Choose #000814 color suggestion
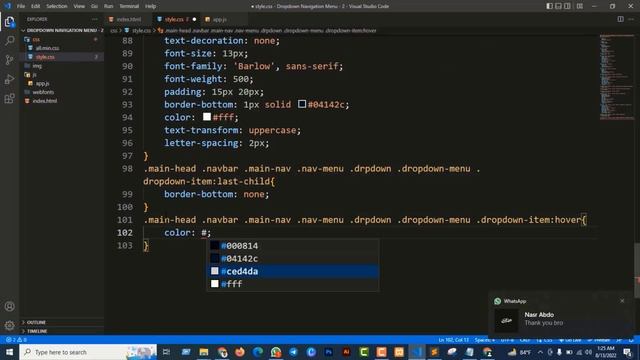This screenshot has height=360, width=640. [293, 246]
